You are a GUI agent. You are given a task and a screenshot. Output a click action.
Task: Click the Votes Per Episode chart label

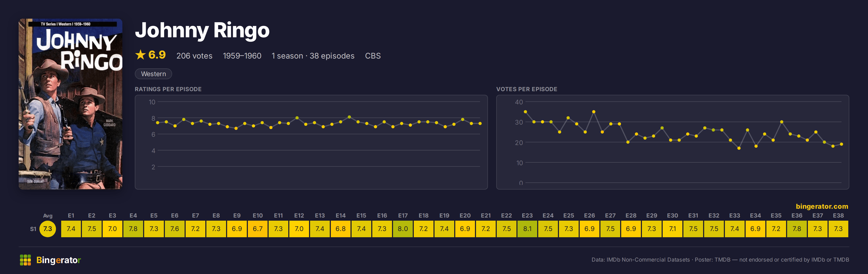coord(526,89)
